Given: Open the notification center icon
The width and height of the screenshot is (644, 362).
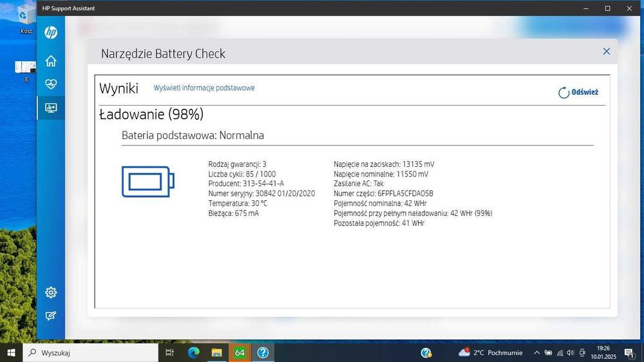Looking at the screenshot, I should coord(629,352).
